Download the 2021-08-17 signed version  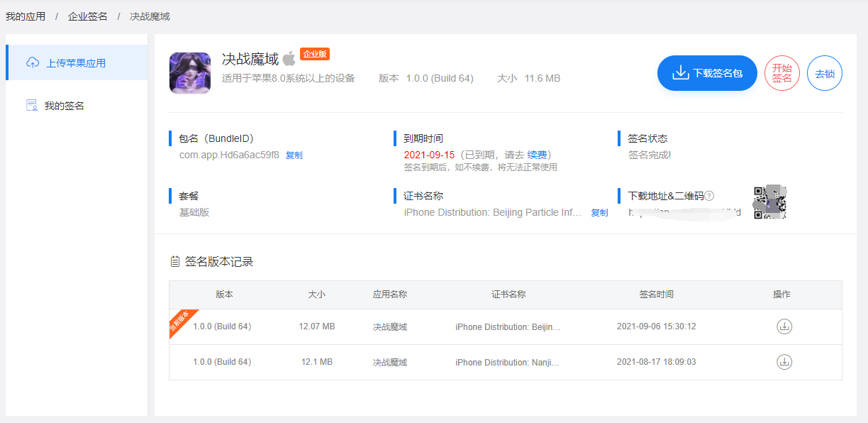click(x=784, y=362)
